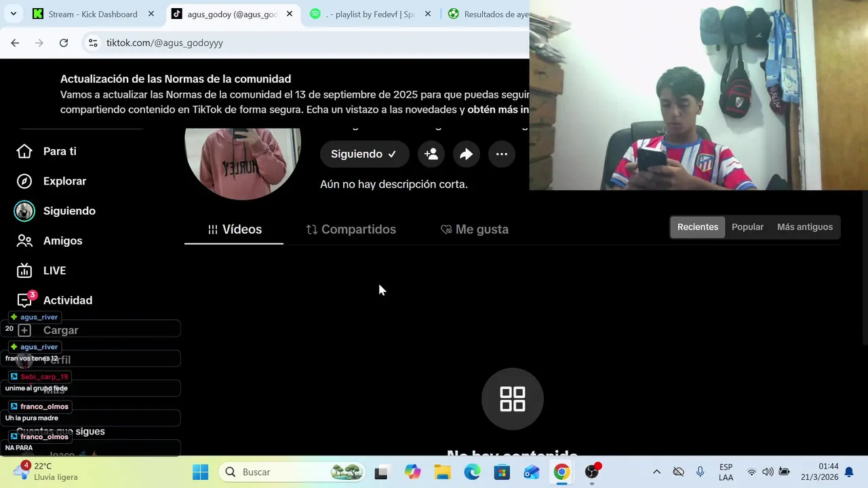
Task: Close the agus_godoy TikTok tab
Action: tap(290, 14)
